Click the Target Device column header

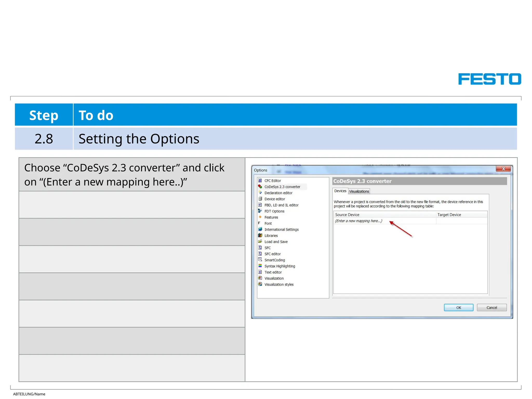coord(462,215)
